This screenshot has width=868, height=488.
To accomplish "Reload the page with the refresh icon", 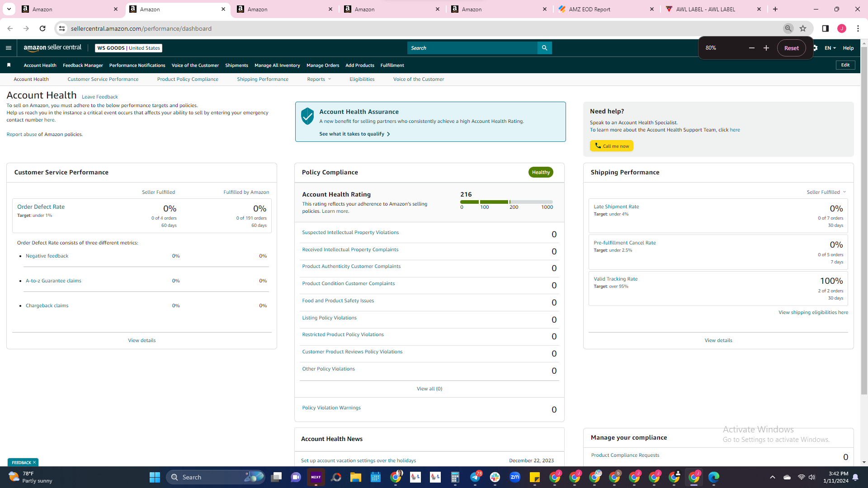I will coord(42,28).
